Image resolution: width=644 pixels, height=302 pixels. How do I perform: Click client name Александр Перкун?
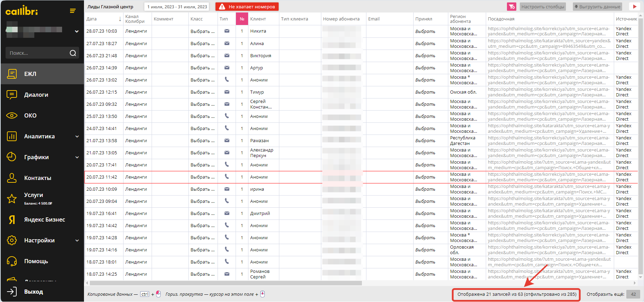262,153
